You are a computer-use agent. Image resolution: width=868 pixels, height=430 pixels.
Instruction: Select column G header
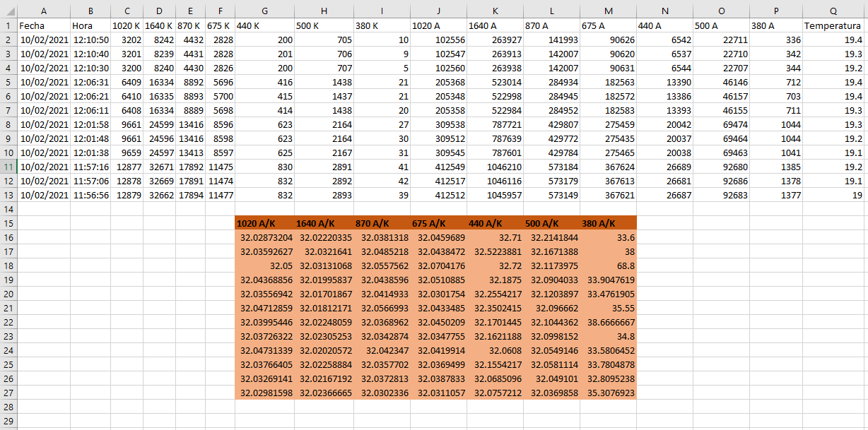(264, 11)
